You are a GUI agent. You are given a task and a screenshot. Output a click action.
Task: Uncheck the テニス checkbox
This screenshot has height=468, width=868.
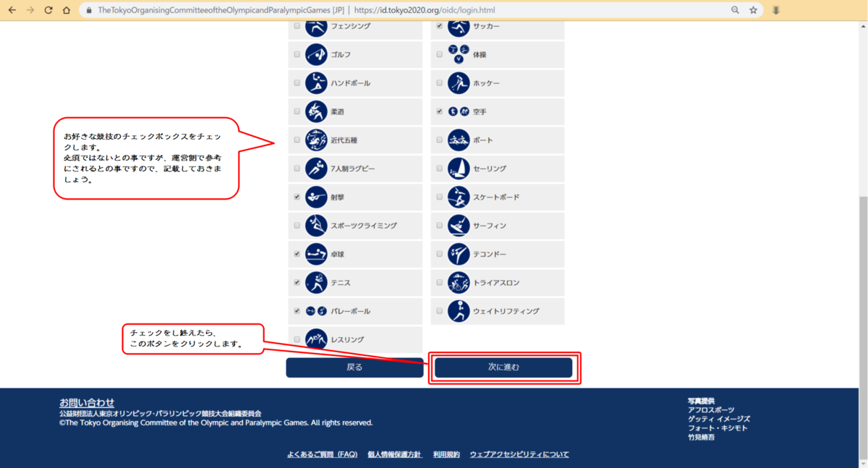coord(297,283)
